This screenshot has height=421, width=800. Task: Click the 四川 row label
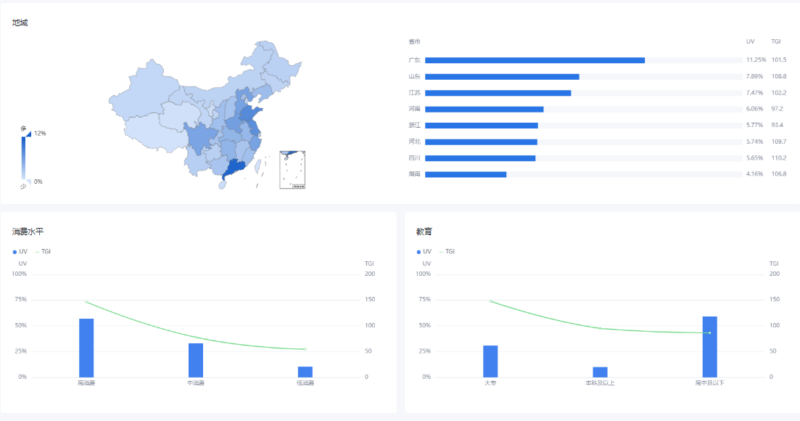tap(414, 158)
